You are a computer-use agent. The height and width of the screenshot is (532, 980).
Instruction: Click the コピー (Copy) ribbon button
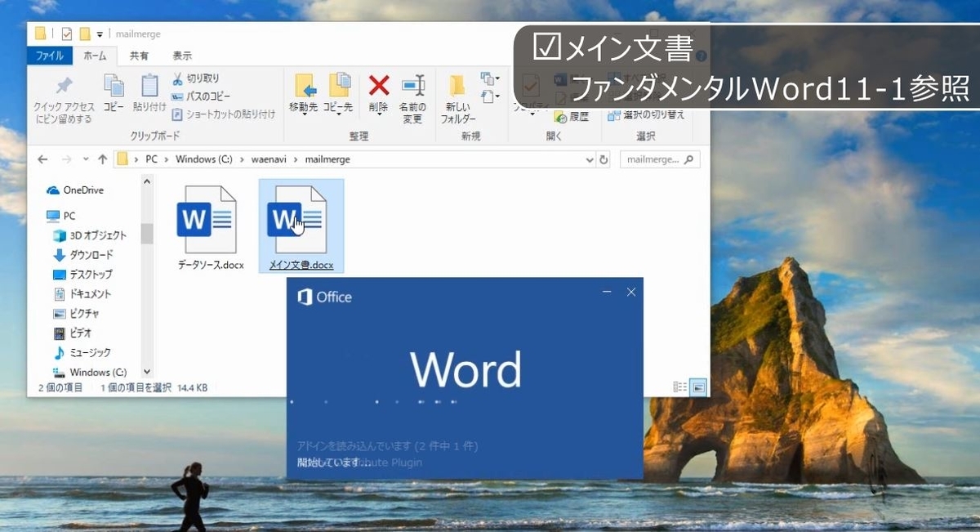coord(114,93)
